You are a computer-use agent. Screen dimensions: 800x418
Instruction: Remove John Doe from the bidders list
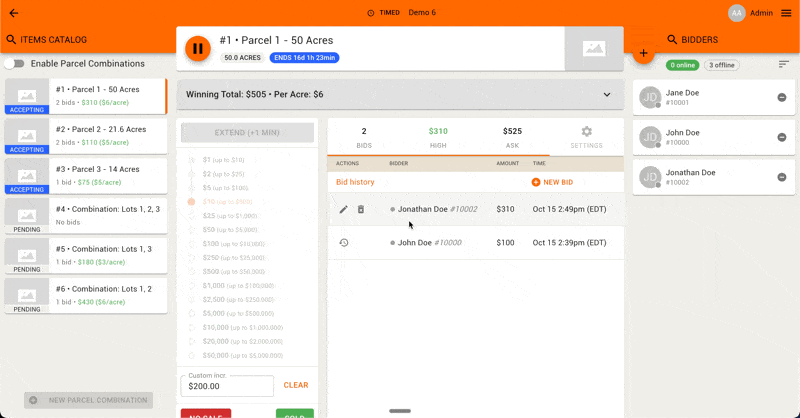pos(782,137)
